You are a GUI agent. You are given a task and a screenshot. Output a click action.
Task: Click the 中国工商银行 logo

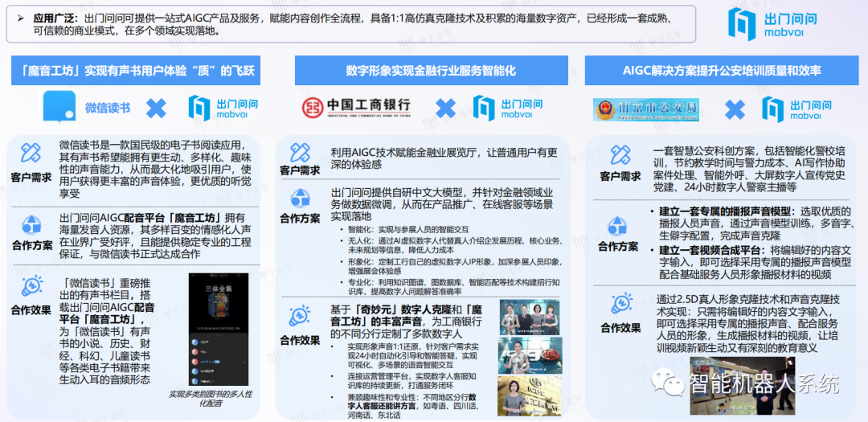[x=357, y=108]
